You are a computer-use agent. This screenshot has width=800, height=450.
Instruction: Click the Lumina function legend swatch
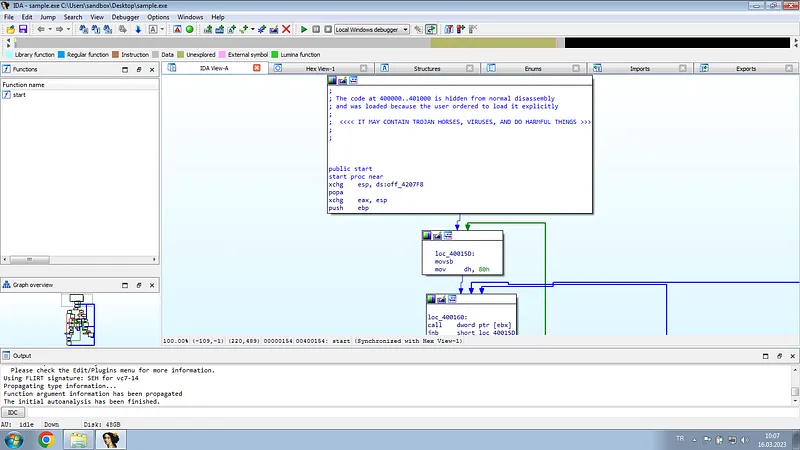(275, 55)
